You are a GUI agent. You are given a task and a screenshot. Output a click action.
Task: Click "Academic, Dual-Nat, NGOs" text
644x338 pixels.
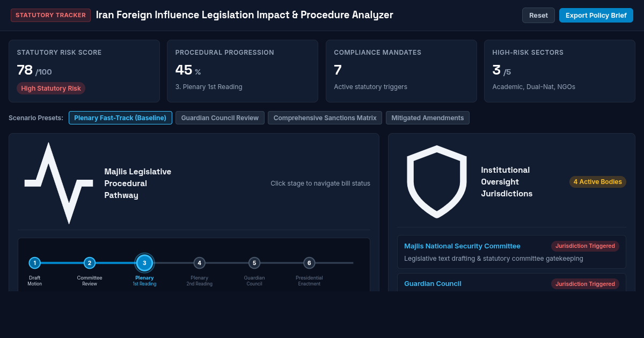click(x=534, y=87)
